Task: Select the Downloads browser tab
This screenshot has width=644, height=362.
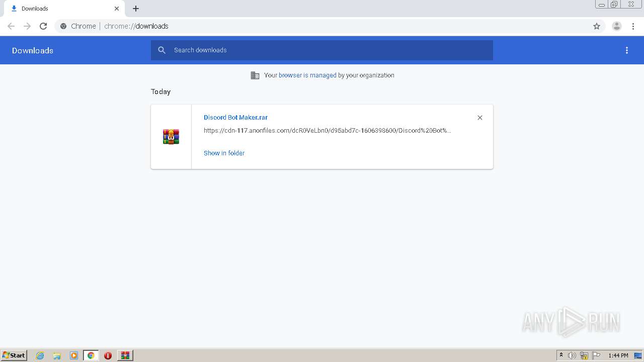Action: [63, 9]
